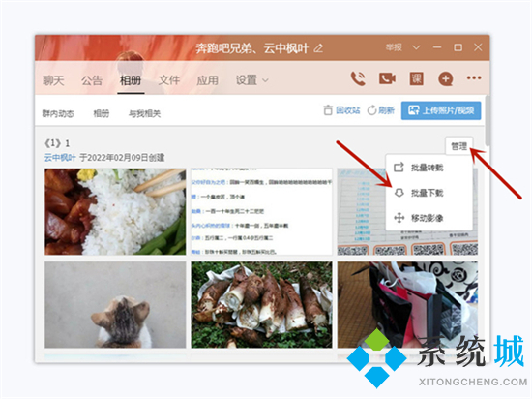
Task: Select the 相册 sub-tab below
Action: [102, 113]
